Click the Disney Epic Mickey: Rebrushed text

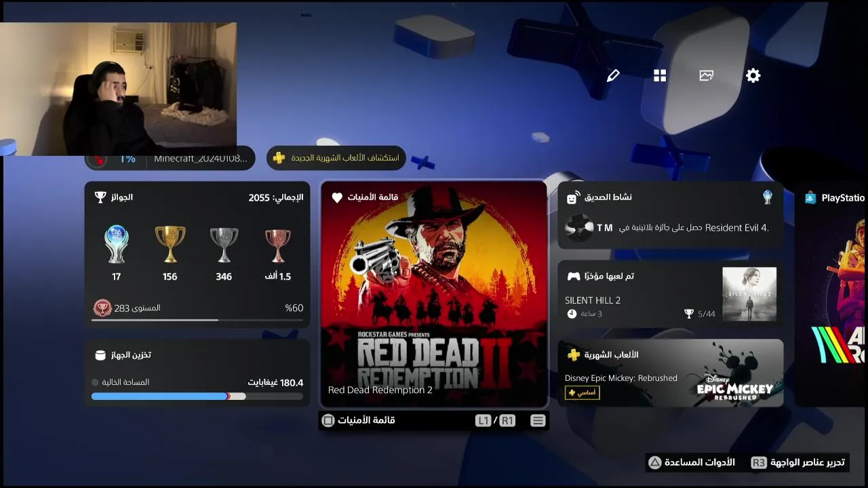[621, 378]
